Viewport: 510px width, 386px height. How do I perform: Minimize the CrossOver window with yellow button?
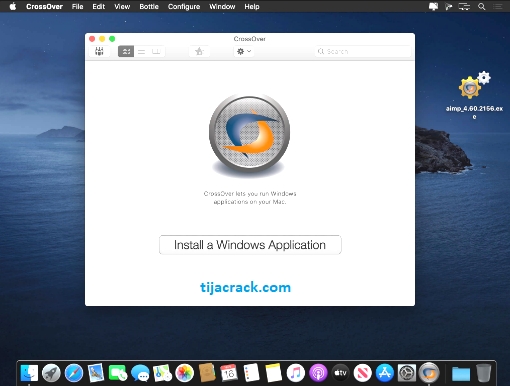[102, 39]
